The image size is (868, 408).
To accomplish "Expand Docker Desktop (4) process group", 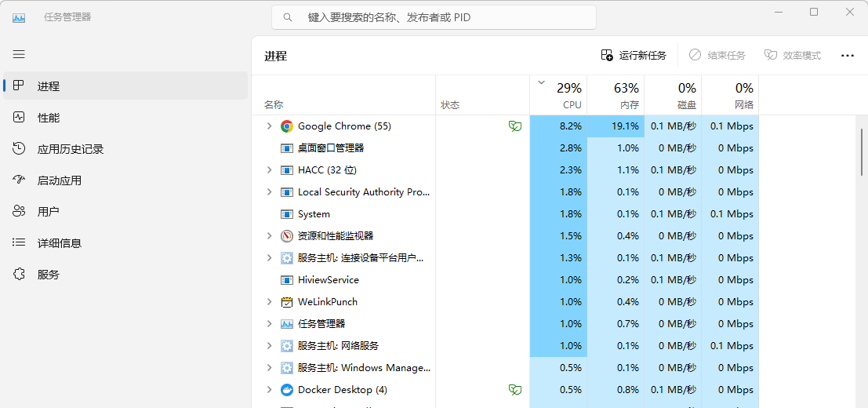I will (269, 390).
